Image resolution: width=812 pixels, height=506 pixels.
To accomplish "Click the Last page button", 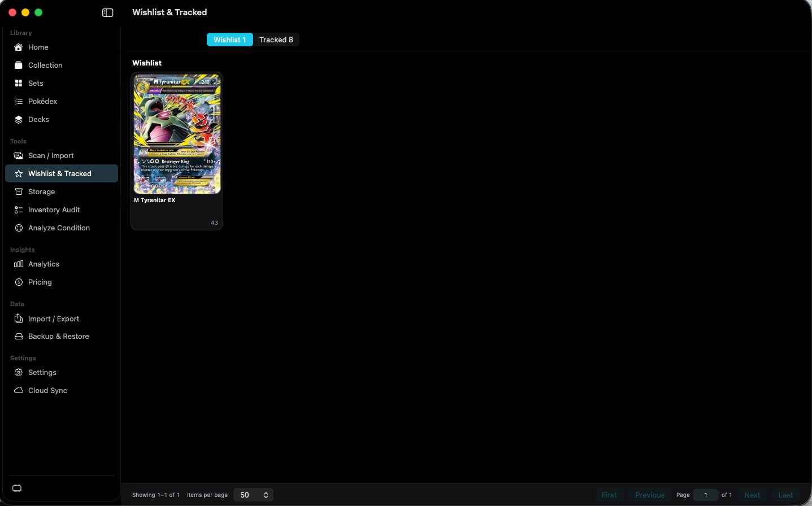I will pyautogui.click(x=785, y=495).
